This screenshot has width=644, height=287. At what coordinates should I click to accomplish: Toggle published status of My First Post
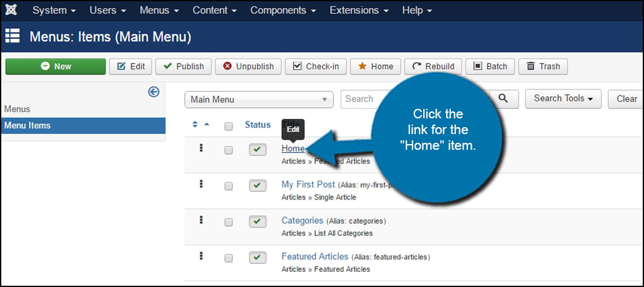[257, 186]
